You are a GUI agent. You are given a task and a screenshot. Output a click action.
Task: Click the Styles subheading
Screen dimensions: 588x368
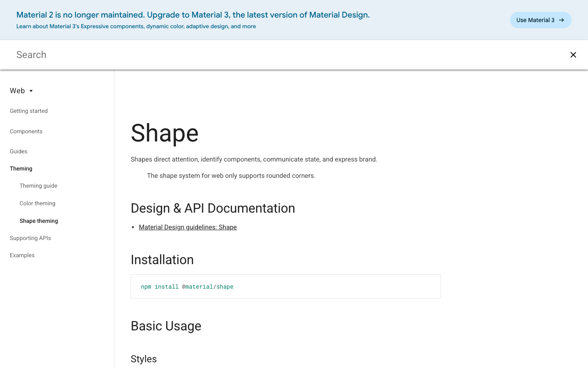(x=144, y=359)
